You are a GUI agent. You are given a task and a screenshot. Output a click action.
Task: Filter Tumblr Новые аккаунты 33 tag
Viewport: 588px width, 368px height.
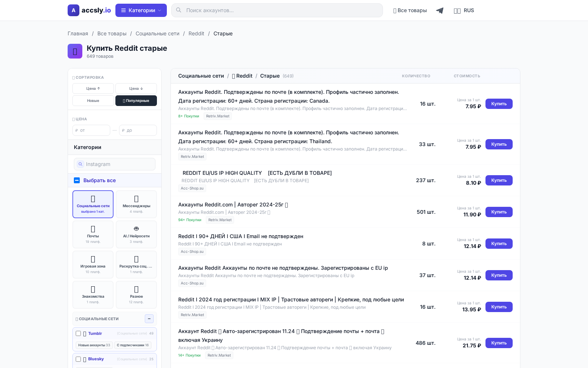coord(94,345)
